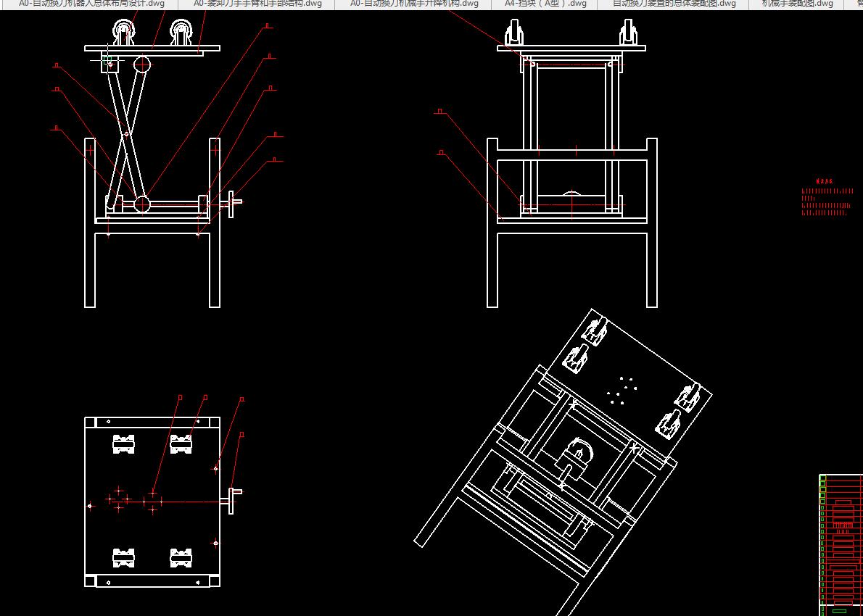Select the A0-自动换刀机械手升降机构.dwg tab
Image resolution: width=863 pixels, height=616 pixels.
coord(413,4)
